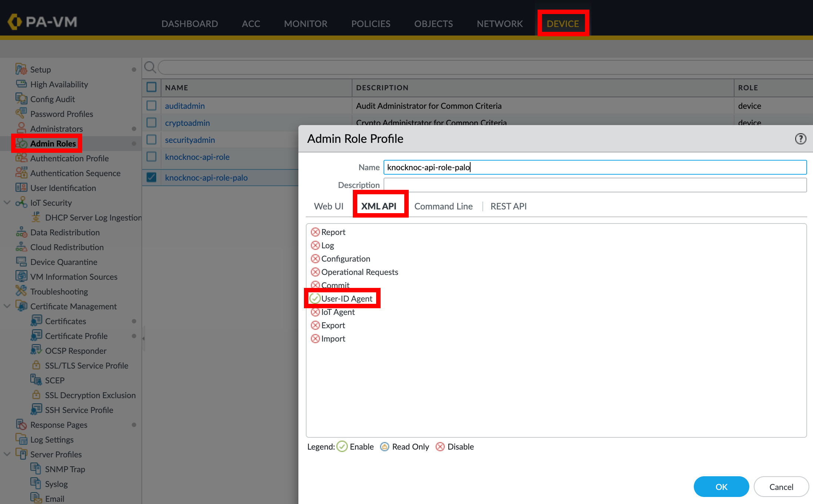Screen dimensions: 813x504
Task: Click the help question mark icon
Action: pos(800,139)
